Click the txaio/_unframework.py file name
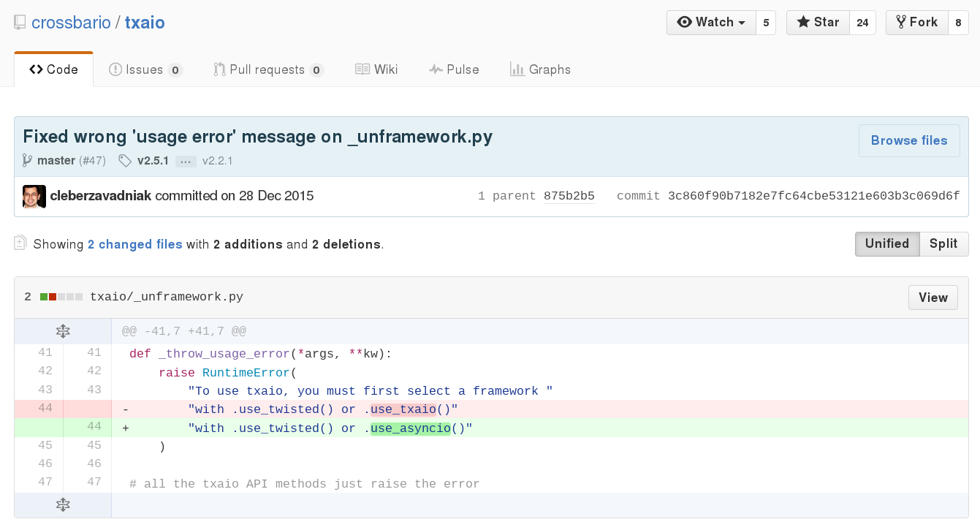 point(167,297)
